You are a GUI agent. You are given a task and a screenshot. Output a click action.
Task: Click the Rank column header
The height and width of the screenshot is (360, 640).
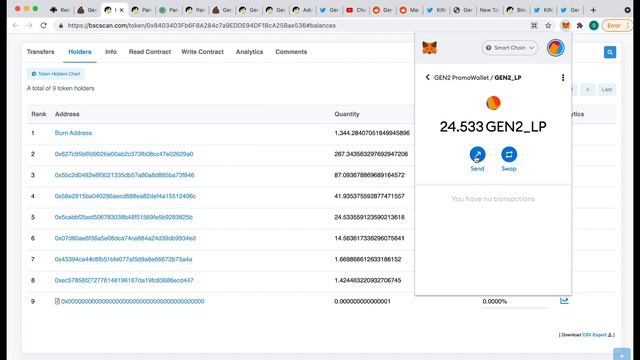point(39,114)
